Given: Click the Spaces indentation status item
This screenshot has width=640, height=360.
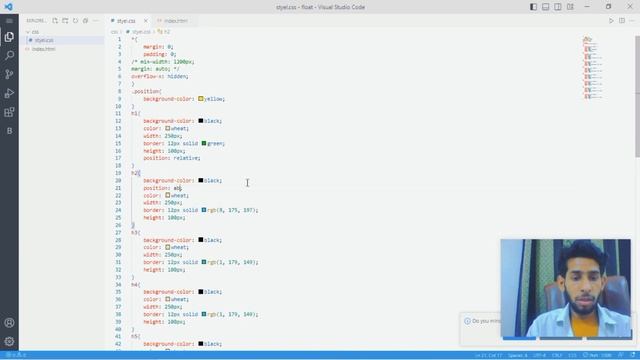Looking at the screenshot, I should pyautogui.click(x=518, y=356).
